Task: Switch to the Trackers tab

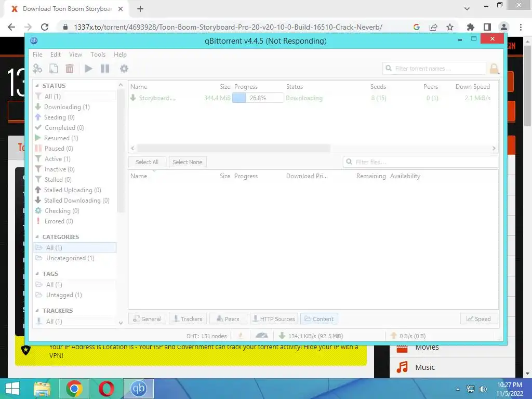Action: click(x=188, y=319)
